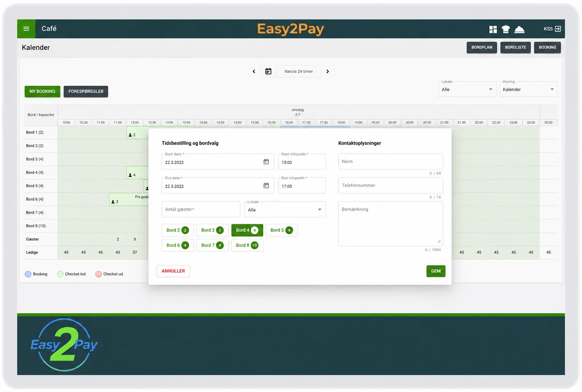This screenshot has width=582, height=392.
Task: Log out with the KSS exit icon
Action: tap(558, 29)
